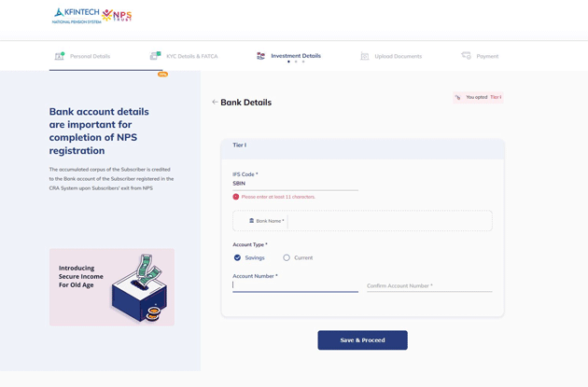The height and width of the screenshot is (387, 588).
Task: Click the Tier I opted badge
Action: pos(478,97)
